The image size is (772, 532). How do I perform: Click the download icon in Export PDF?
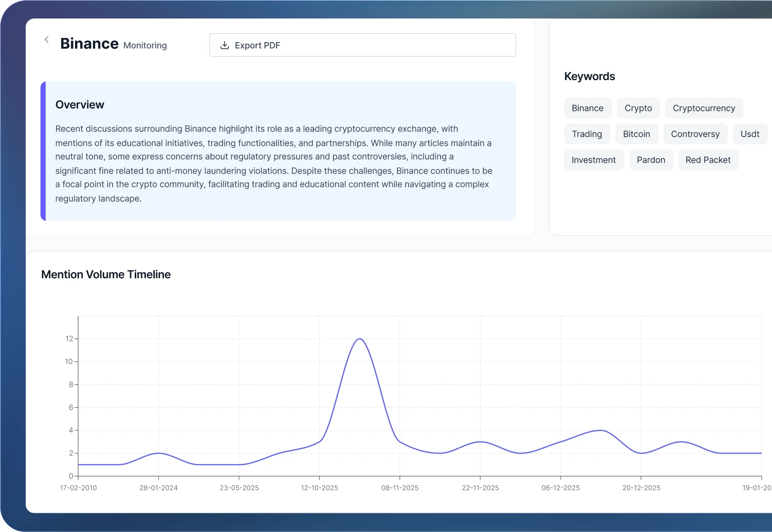tap(225, 45)
